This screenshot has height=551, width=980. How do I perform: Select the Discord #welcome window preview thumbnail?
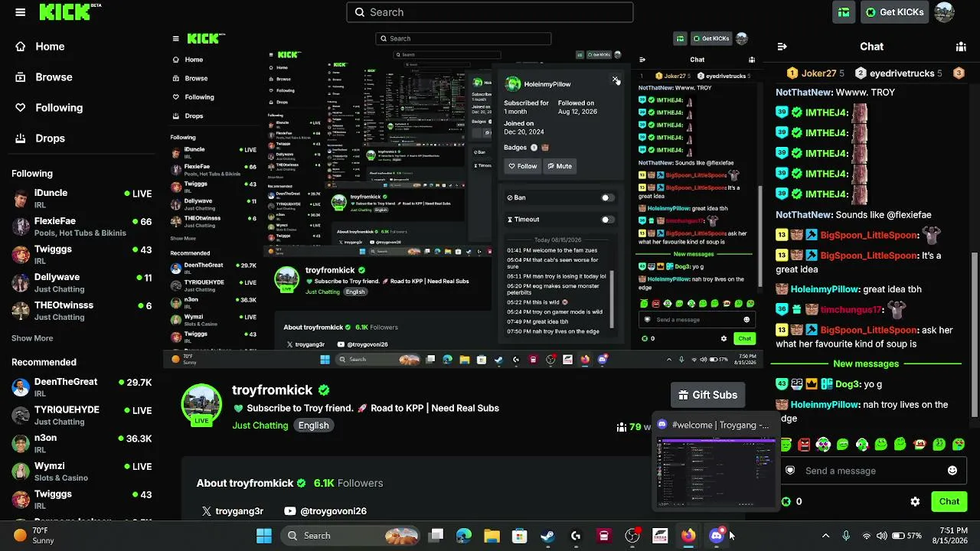[717, 471]
